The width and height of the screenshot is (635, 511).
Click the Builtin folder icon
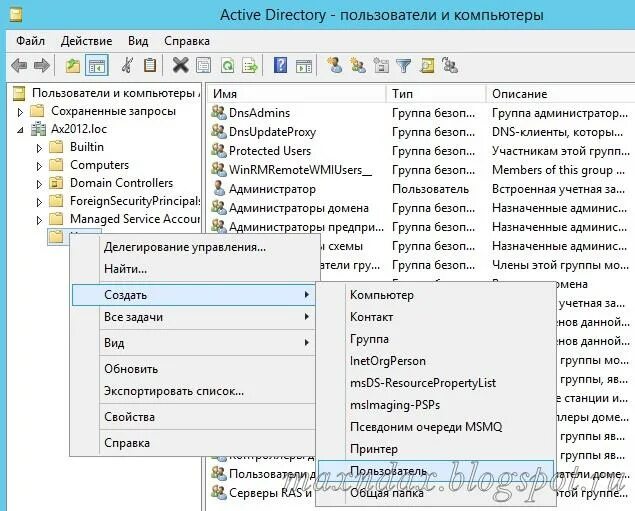[x=56, y=147]
